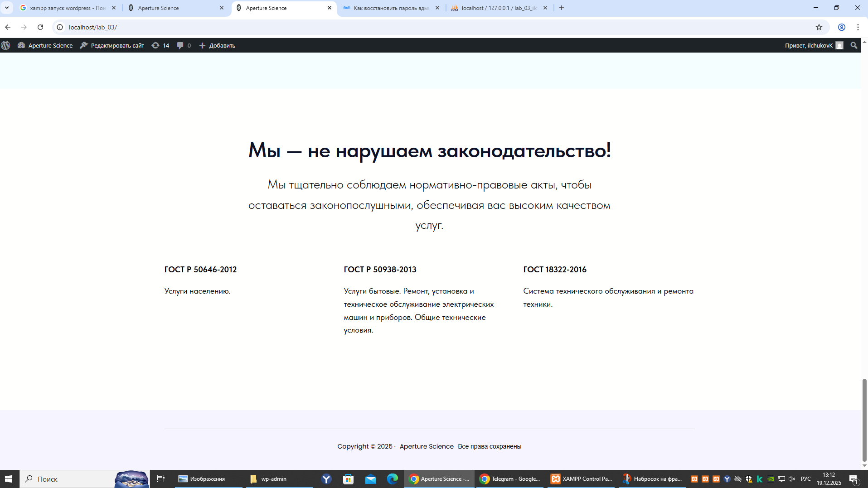Screen dimensions: 868x488
Task: Open the Chrome profile icon
Action: tap(841, 27)
